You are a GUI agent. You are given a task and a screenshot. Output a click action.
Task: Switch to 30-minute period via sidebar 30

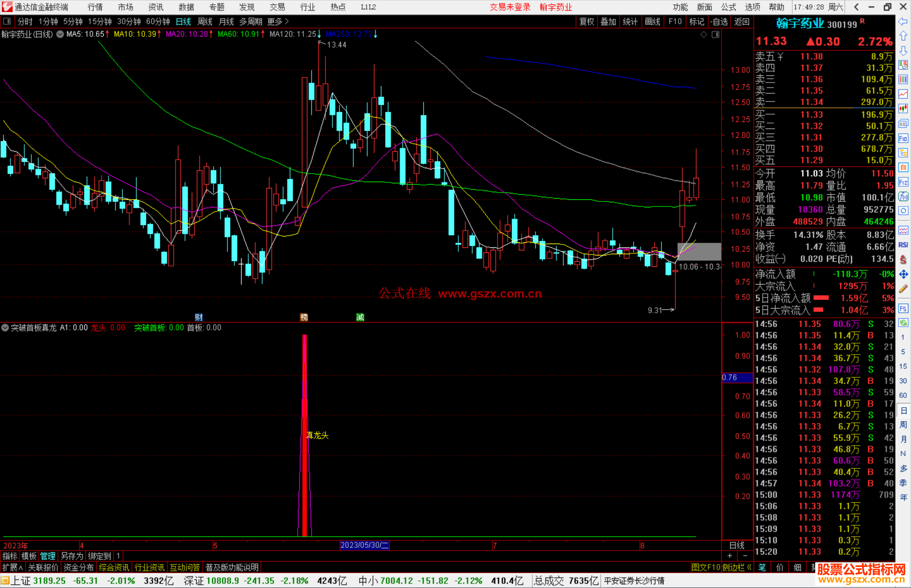point(903,381)
